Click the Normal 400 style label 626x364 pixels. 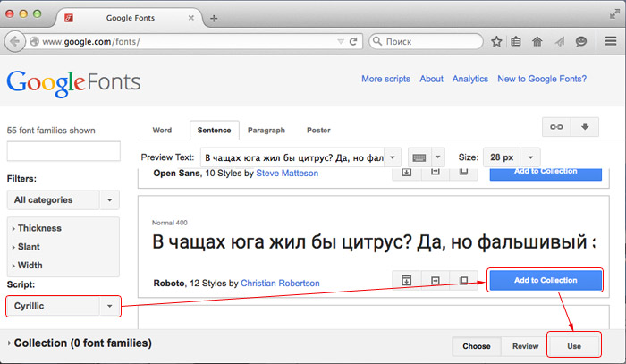pos(170,223)
